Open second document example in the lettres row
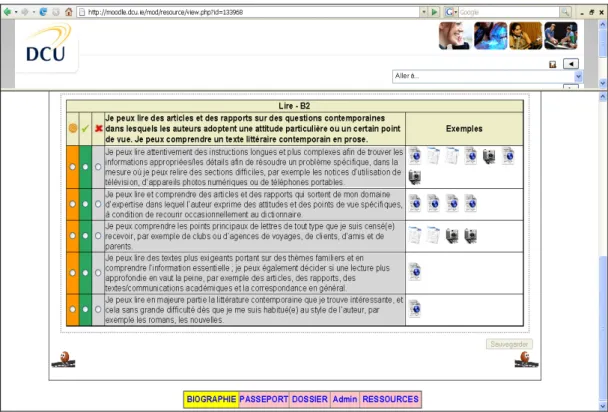Viewport: 608px width, 412px height. (433, 235)
